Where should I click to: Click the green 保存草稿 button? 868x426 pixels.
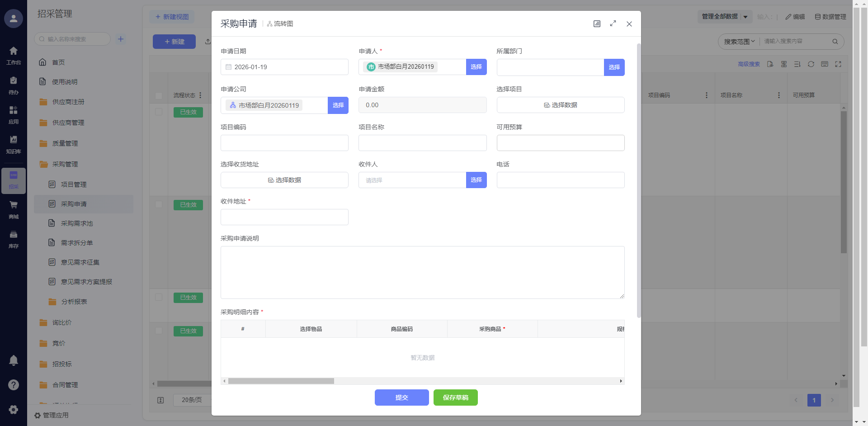tap(455, 398)
